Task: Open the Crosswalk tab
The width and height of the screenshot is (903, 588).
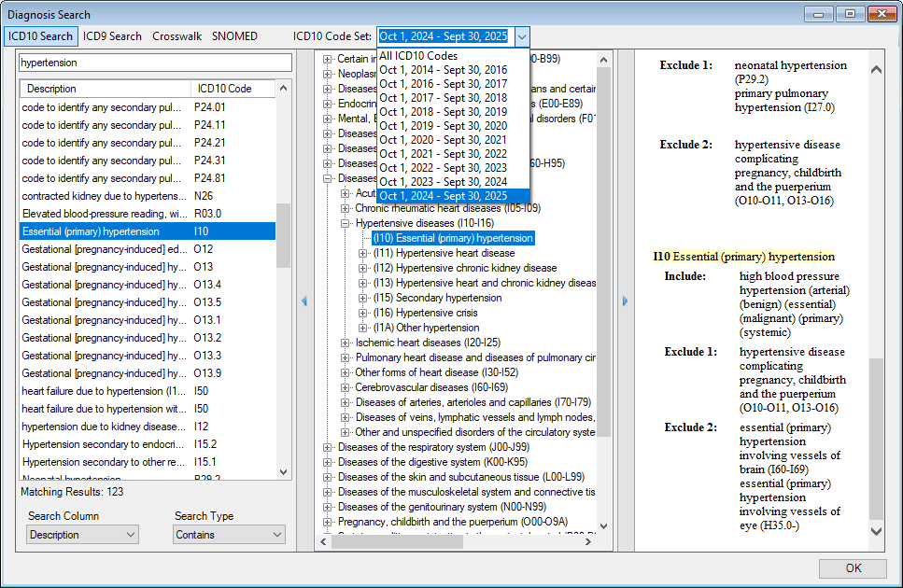Action: [176, 36]
